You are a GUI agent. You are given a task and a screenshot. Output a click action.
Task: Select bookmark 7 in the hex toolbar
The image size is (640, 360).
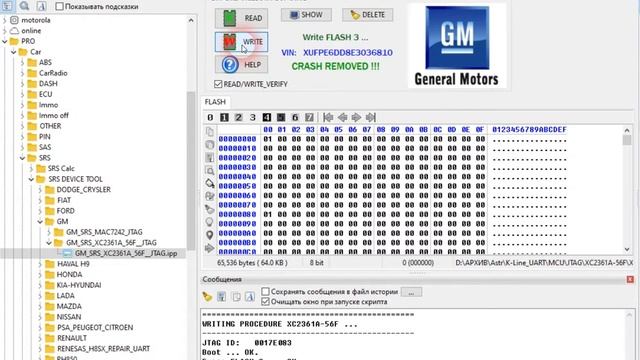point(309,118)
